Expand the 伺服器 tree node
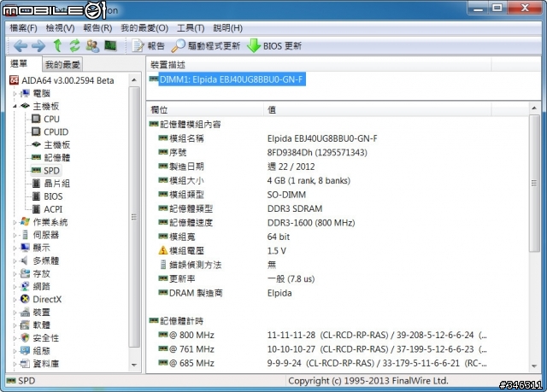Image resolution: width=547 pixels, height=392 pixels. click(15, 235)
